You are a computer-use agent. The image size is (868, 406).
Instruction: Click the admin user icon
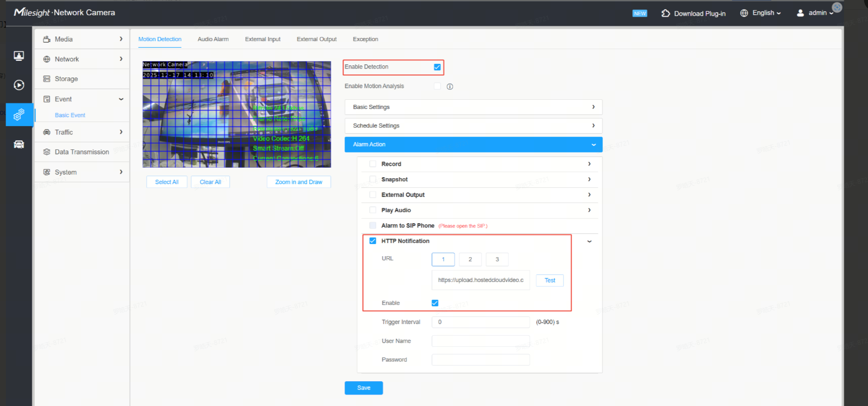[800, 13]
